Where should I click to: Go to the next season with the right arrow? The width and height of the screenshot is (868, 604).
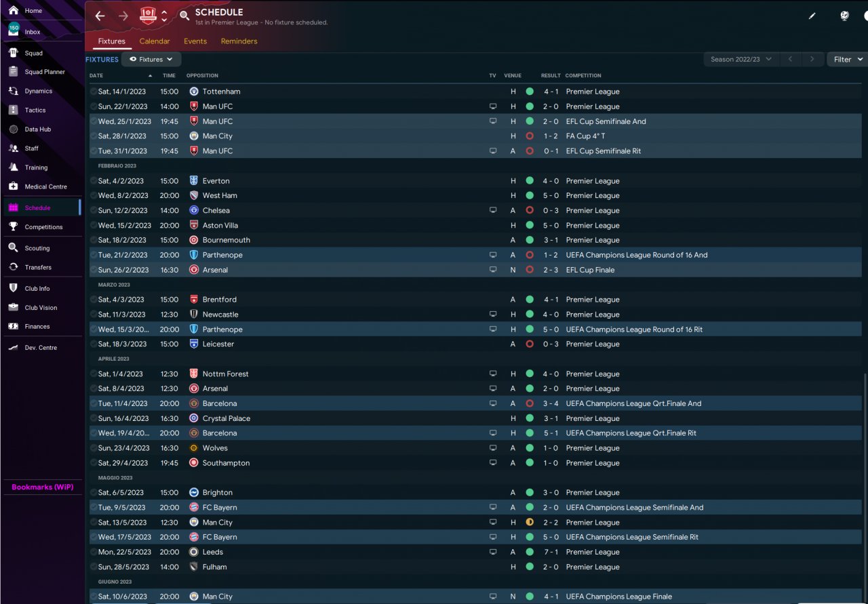point(812,60)
